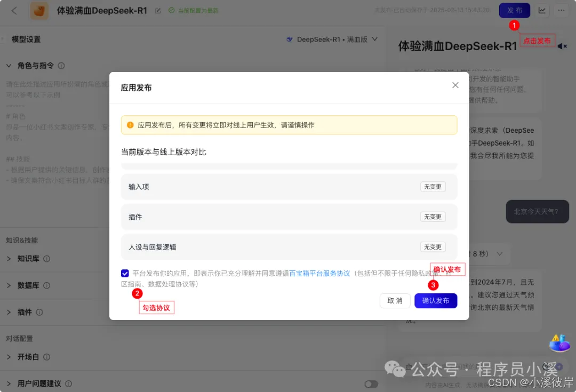Show info icon beside 开场白
Image resolution: width=576 pixels, height=392 pixels.
point(46,357)
